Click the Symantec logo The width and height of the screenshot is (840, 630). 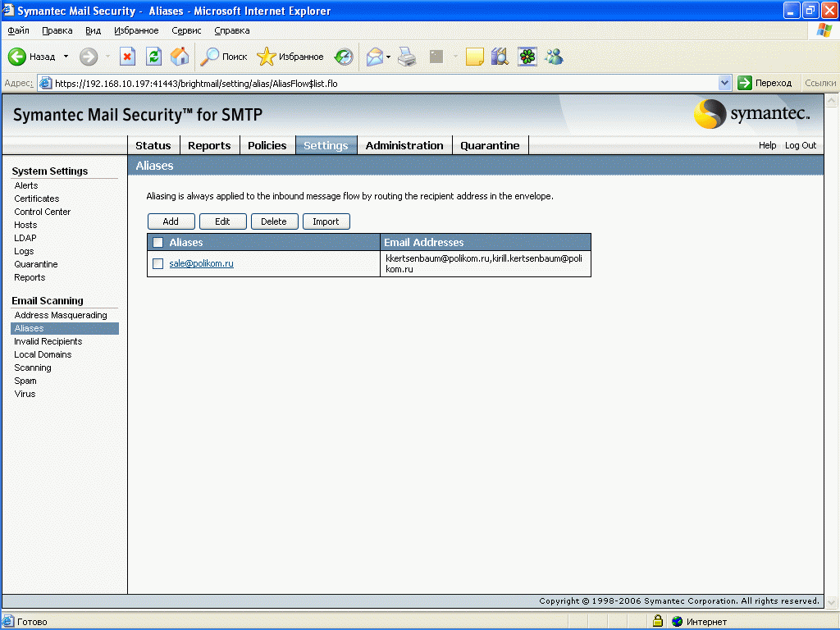[752, 113]
